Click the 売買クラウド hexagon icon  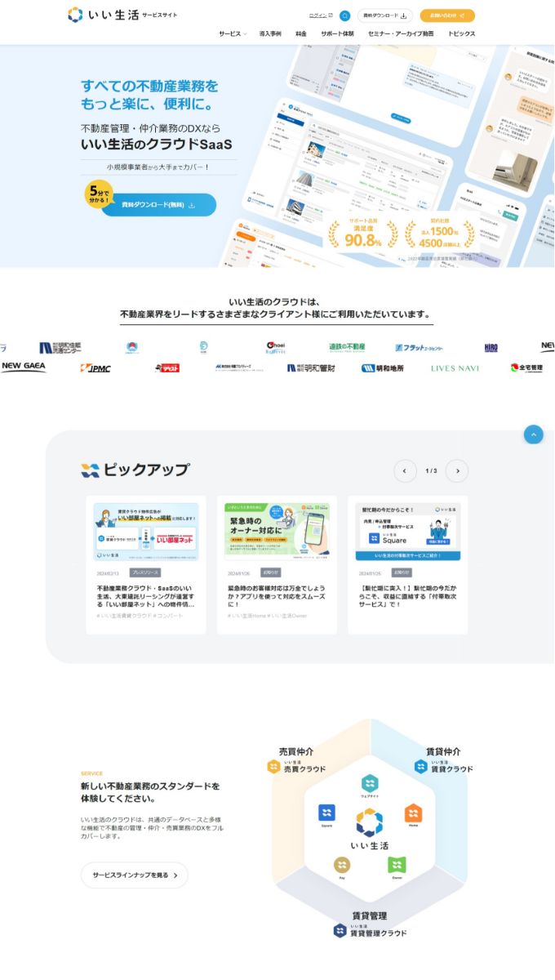coord(273,767)
